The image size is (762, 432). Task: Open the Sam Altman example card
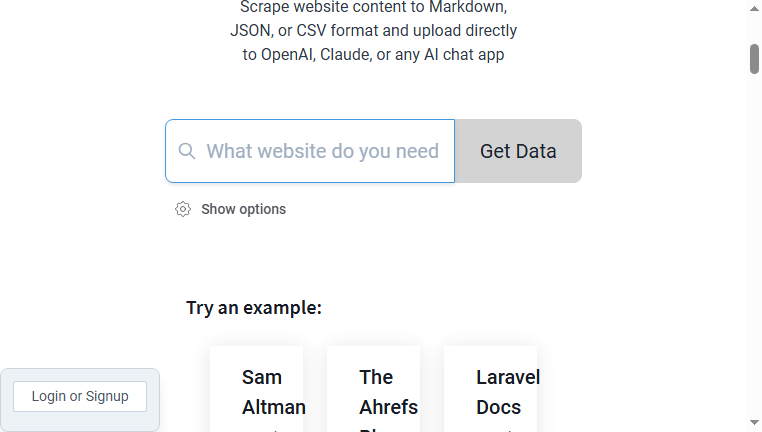pos(257,391)
